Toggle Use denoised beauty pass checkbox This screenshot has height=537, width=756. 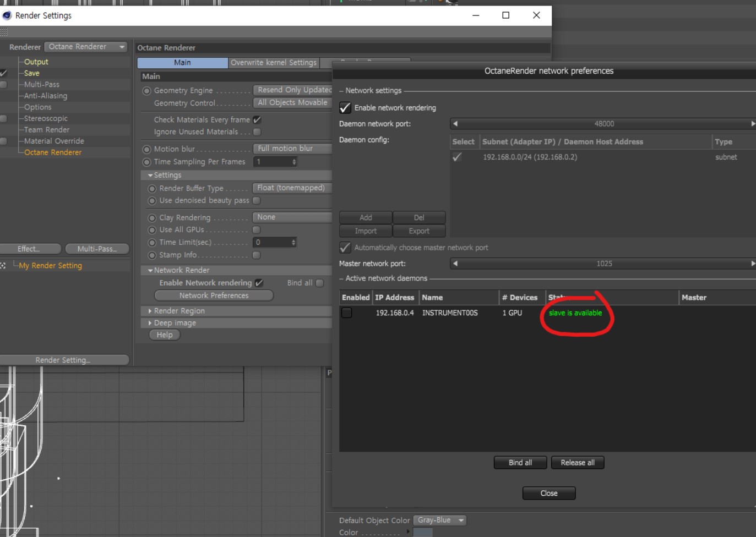257,201
